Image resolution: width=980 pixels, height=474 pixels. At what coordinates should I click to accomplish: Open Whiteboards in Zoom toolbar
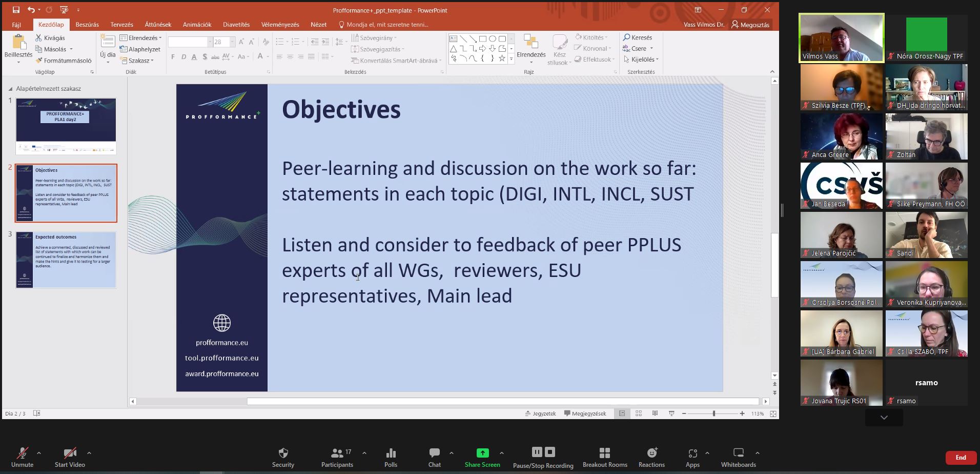click(x=738, y=457)
